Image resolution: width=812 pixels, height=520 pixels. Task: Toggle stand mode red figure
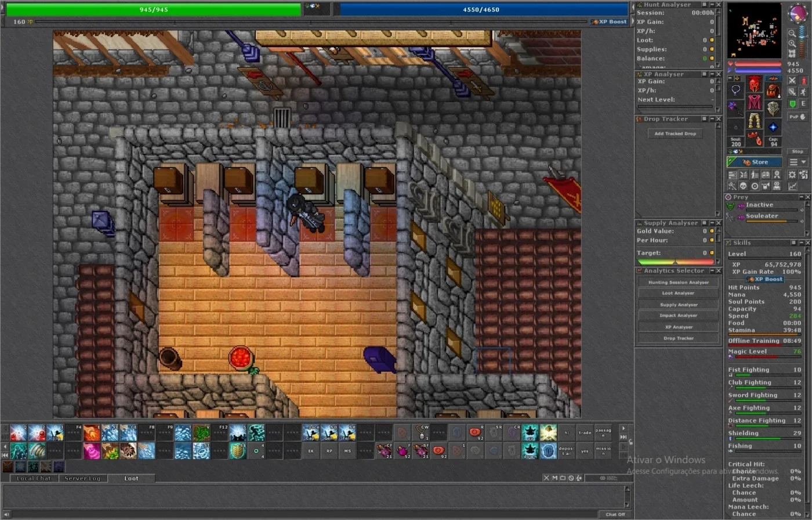[x=803, y=81]
